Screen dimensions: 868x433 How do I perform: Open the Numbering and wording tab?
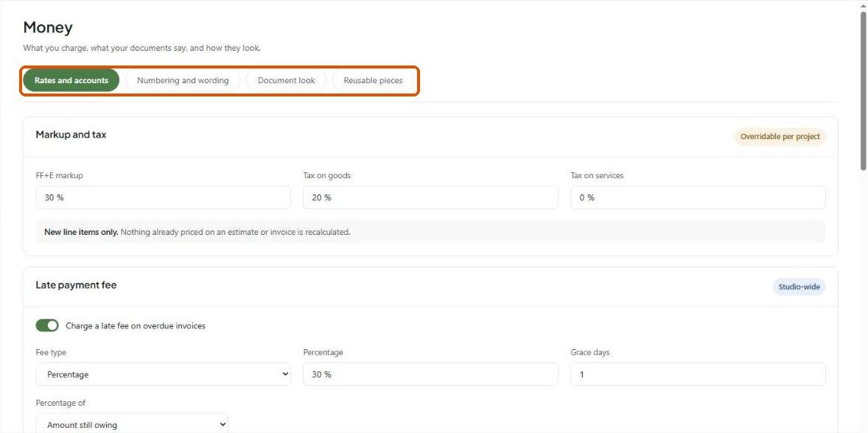(183, 80)
